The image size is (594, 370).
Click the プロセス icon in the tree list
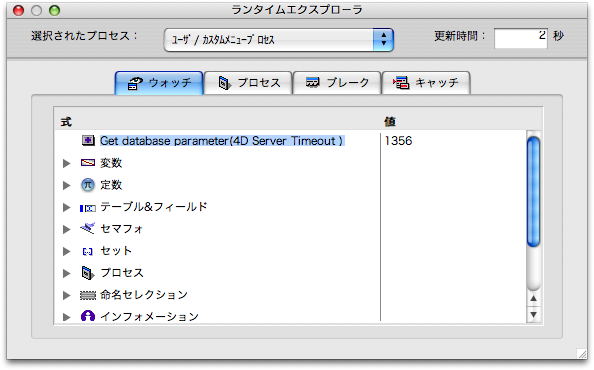coord(88,273)
